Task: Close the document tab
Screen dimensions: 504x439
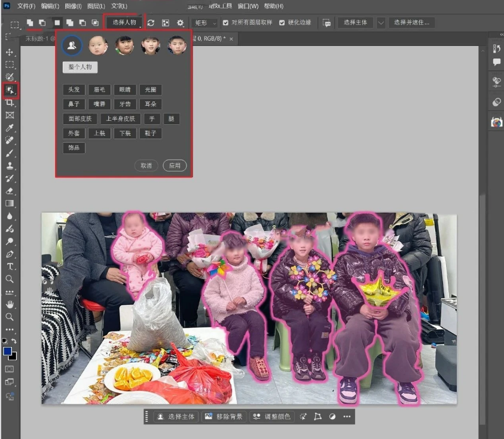Action: [x=231, y=39]
